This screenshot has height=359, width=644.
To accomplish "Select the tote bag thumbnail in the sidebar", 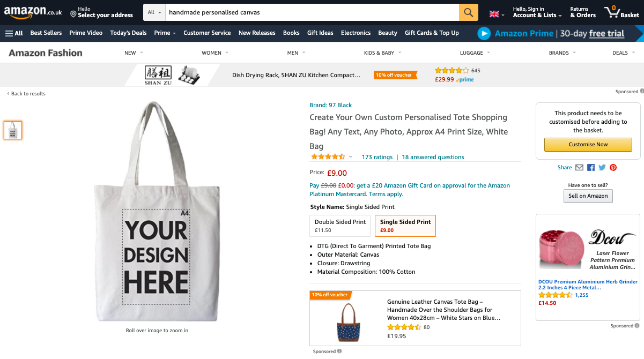I will 12,130.
